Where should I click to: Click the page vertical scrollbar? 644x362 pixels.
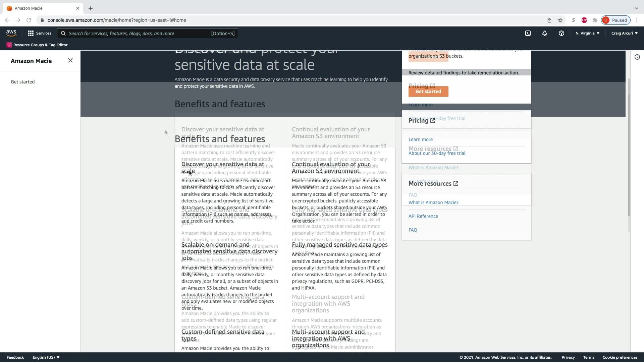coord(629,147)
